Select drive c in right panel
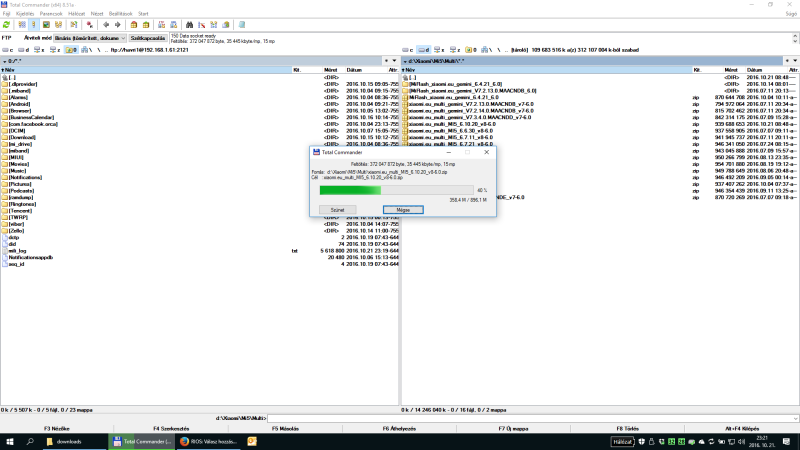The width and height of the screenshot is (800, 450). 408,50
